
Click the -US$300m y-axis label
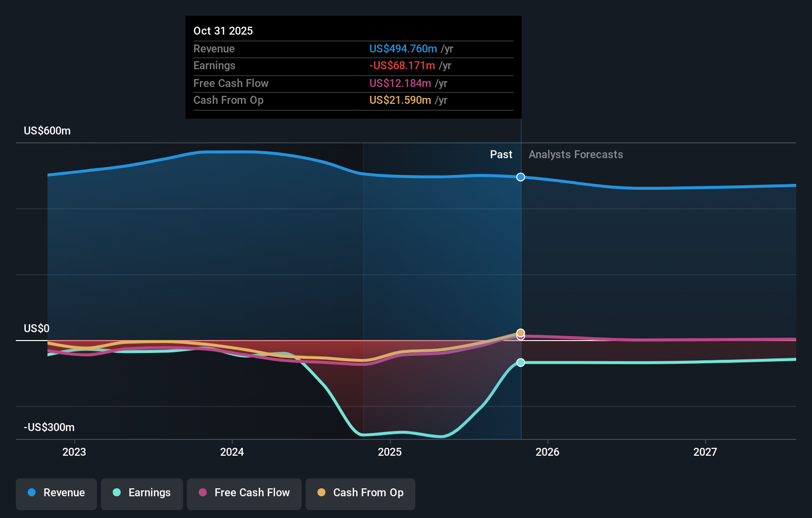coord(49,428)
